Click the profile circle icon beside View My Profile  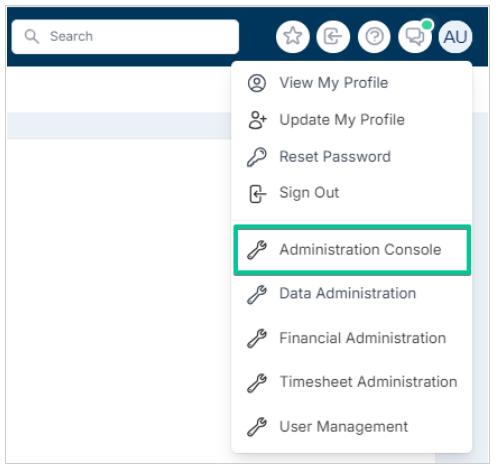coord(257,83)
